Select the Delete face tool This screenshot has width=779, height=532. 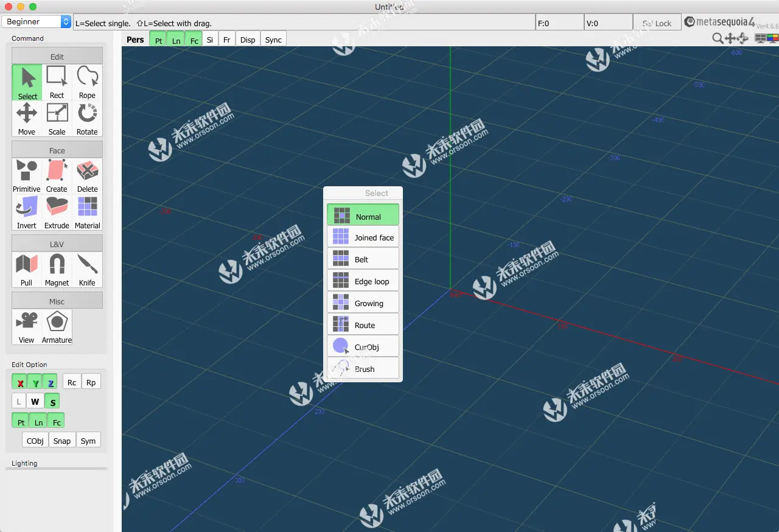tap(88, 177)
